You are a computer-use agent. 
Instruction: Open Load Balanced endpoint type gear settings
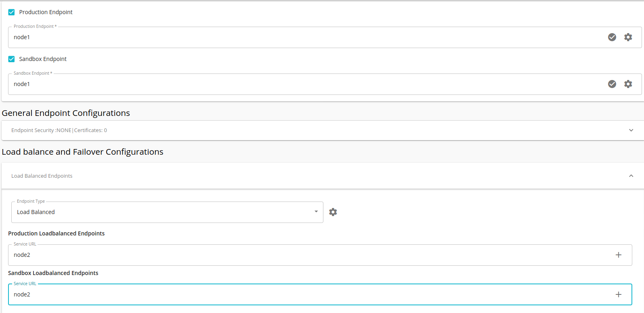click(x=333, y=212)
